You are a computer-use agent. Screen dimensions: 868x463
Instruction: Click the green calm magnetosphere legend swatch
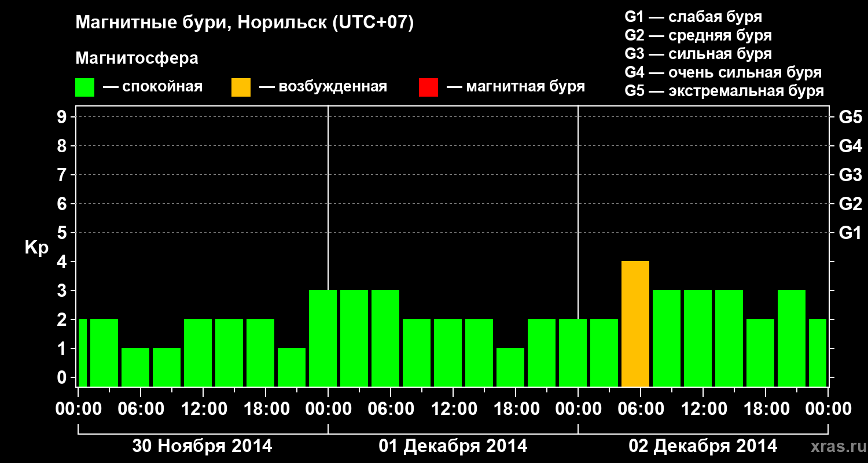point(85,87)
